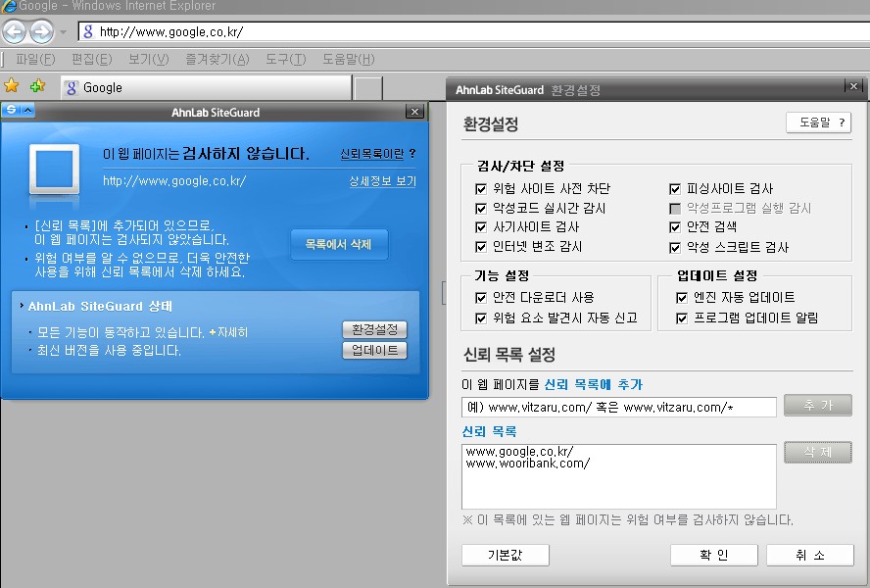Toggle 위험 사이트 사전 차단 checkbox

point(481,189)
